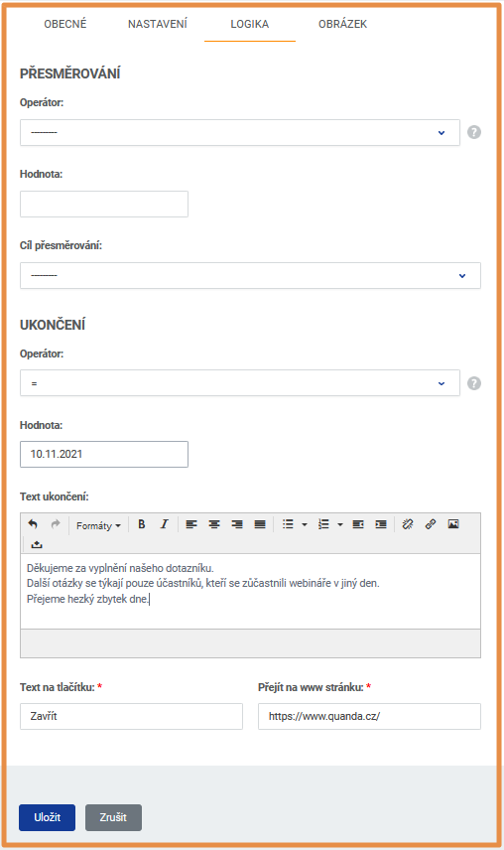Switch to the NASTAVENÍ tab
The height and width of the screenshot is (850, 504).
pos(158,24)
